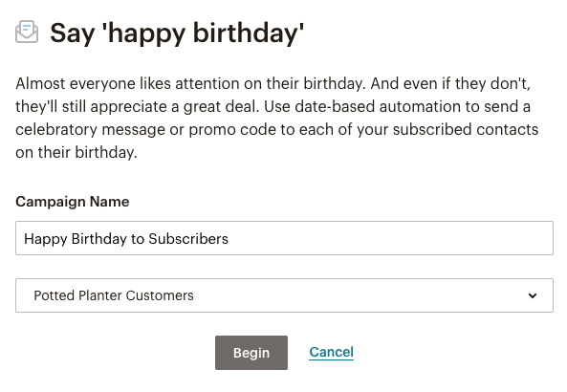Click the envelope automation icon beside the heading
Image resolution: width=567 pixels, height=392 pixels.
(27, 33)
